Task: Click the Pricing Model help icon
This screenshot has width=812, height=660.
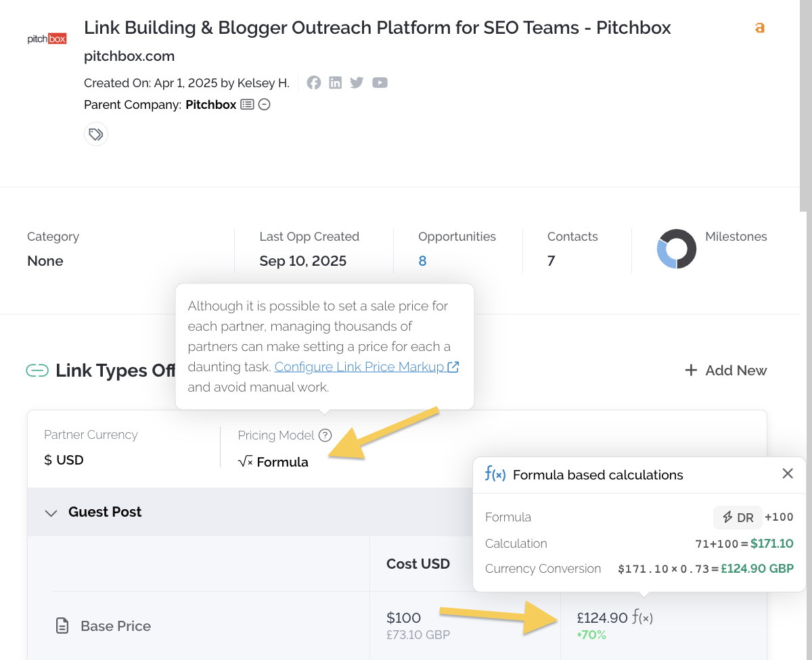Action: coord(325,435)
